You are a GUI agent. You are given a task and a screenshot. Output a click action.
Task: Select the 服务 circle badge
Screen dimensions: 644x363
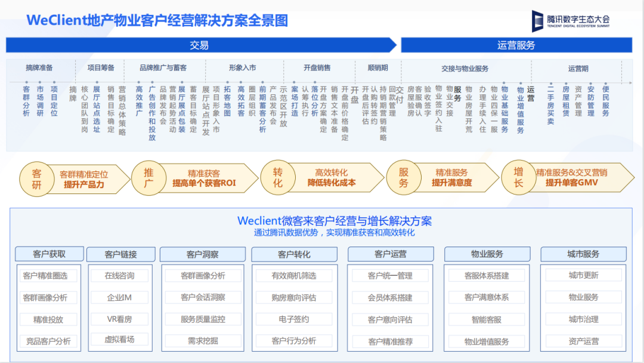pyautogui.click(x=403, y=177)
